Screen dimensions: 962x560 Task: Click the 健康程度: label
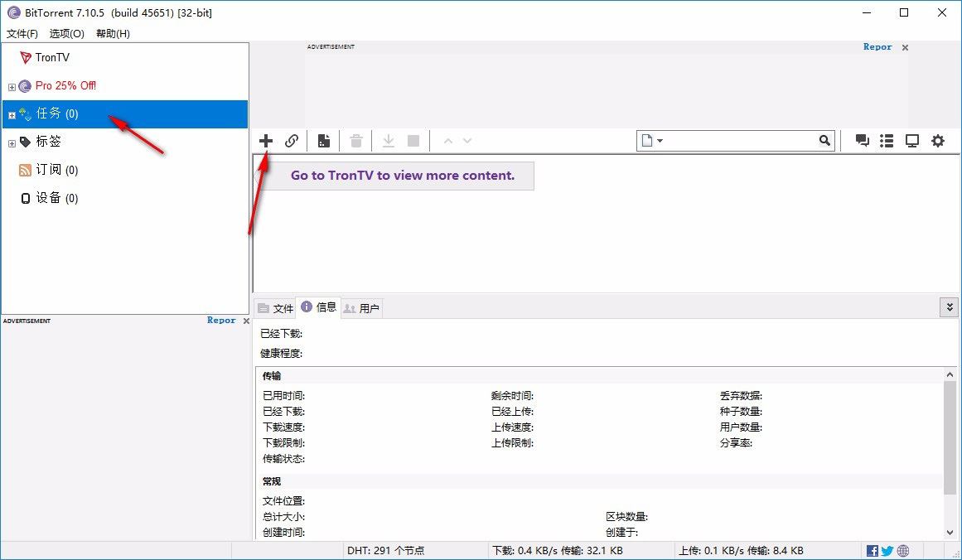[x=281, y=353]
